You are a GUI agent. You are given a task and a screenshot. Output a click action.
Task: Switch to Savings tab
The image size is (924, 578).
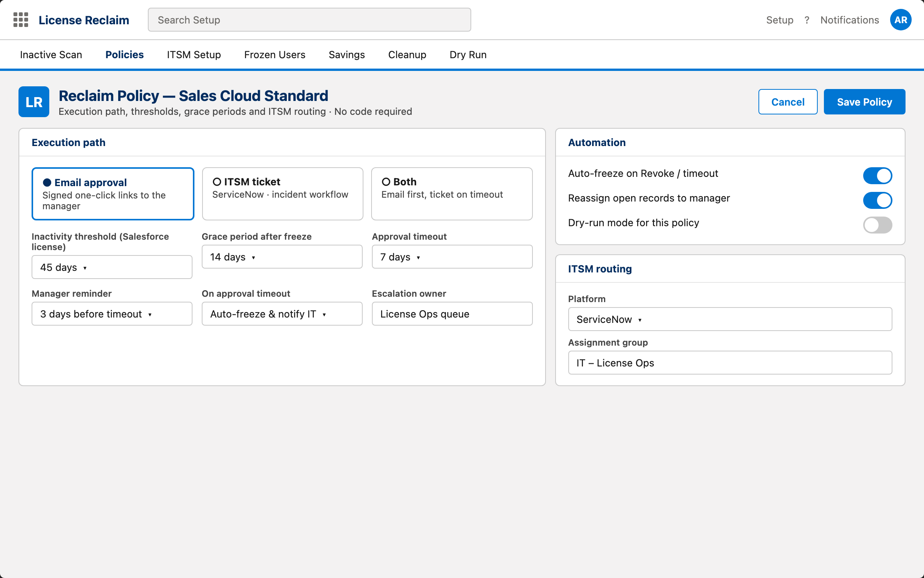tap(347, 55)
